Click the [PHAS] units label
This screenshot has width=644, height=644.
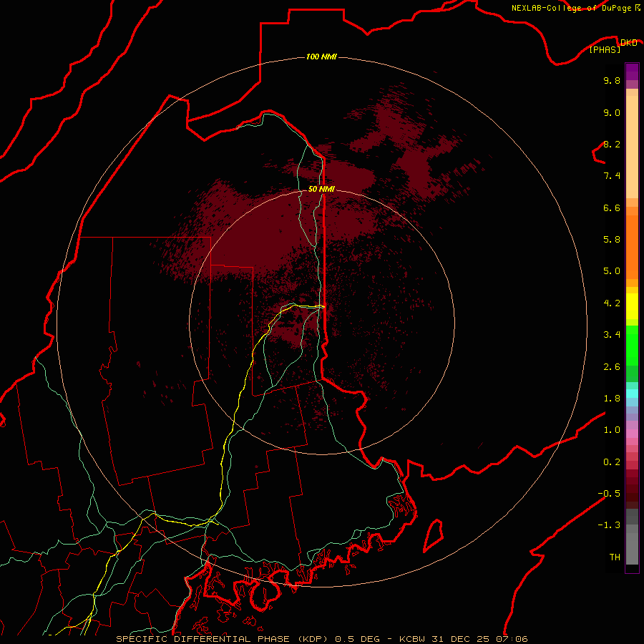tap(605, 49)
